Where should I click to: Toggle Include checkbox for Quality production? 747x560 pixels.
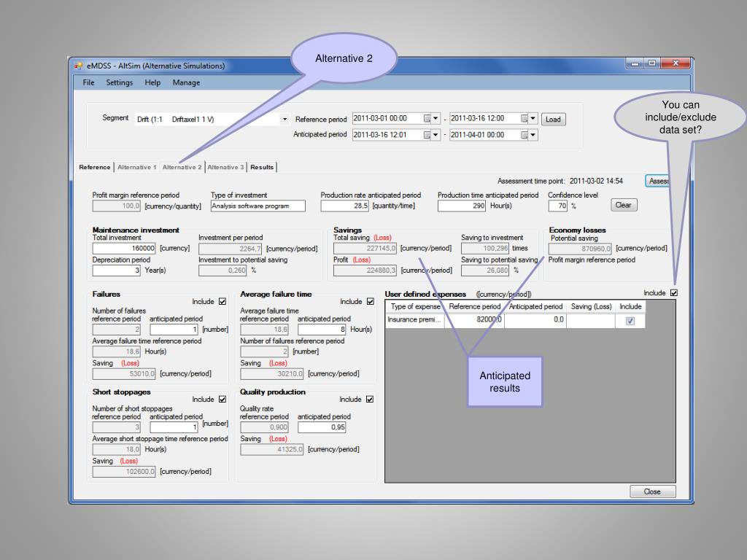coord(370,399)
